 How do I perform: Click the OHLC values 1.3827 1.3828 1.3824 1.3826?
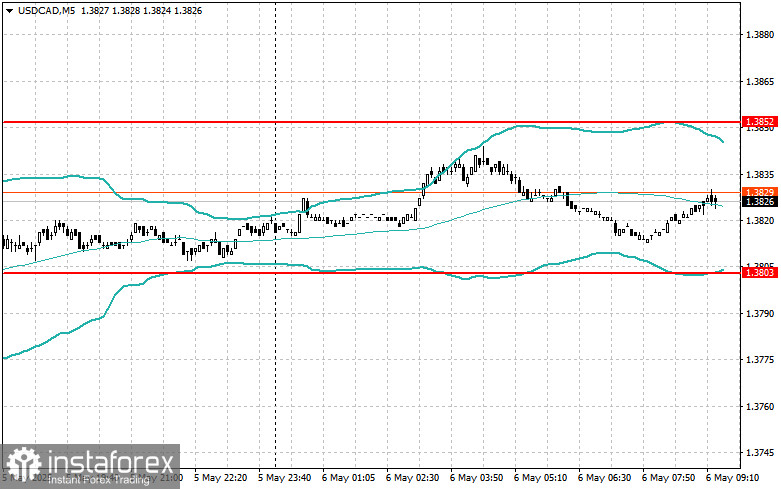[141, 10]
